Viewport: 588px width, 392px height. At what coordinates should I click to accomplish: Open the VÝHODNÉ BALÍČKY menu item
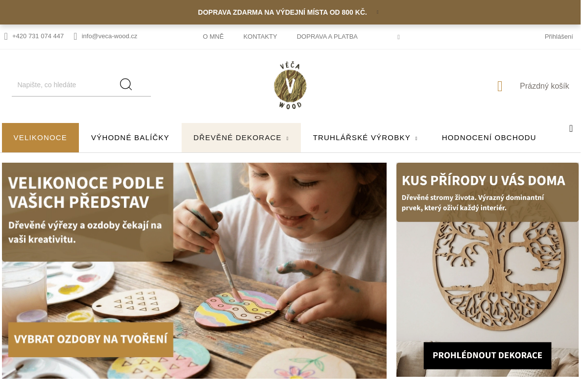[130, 138]
